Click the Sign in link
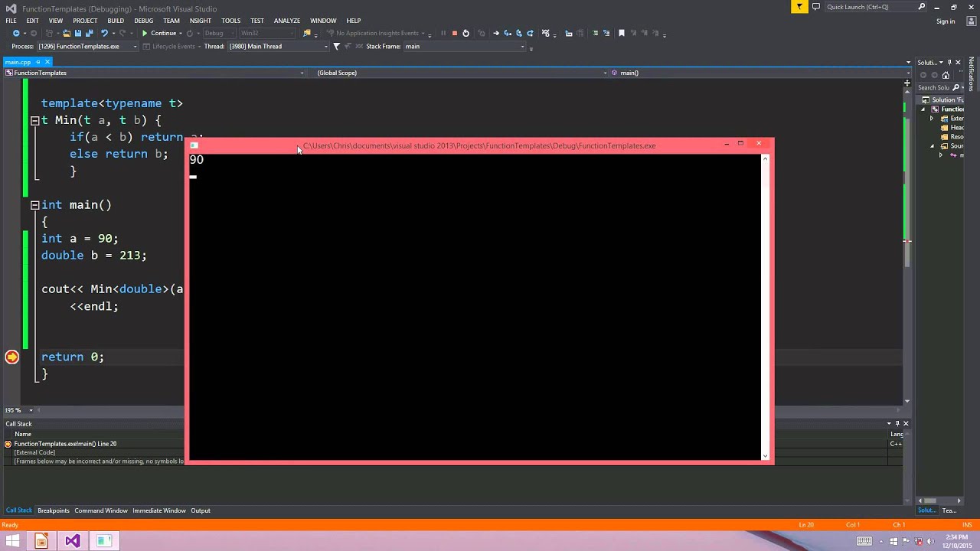 946,21
